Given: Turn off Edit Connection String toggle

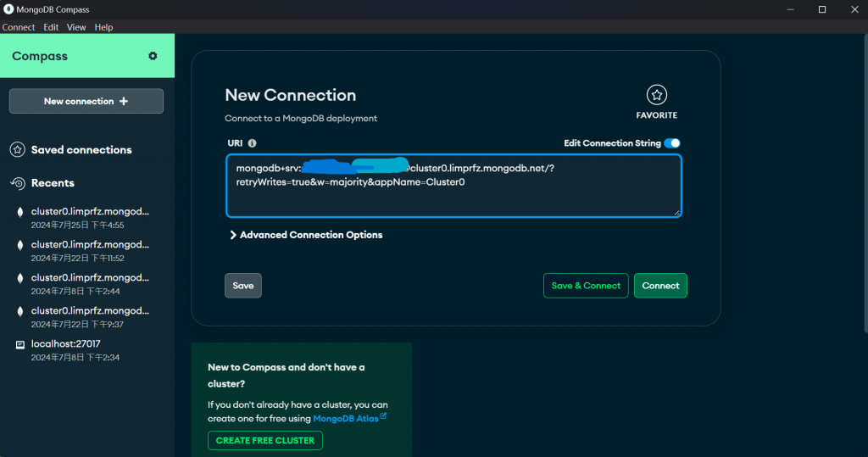Looking at the screenshot, I should [x=672, y=143].
